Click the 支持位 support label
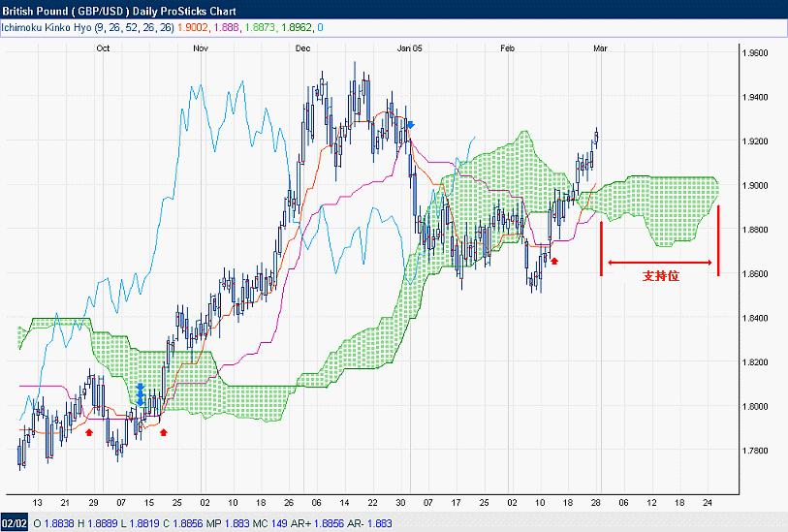The image size is (788, 532). 661,276
